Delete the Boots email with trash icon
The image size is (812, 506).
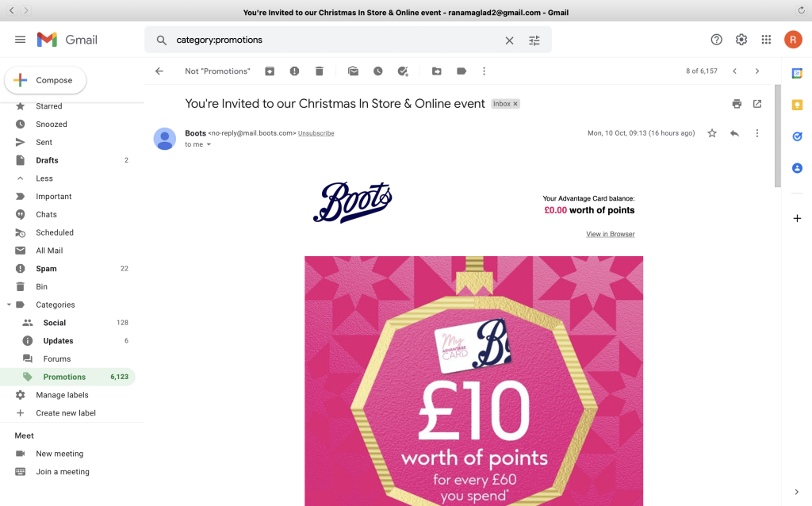[x=320, y=71]
